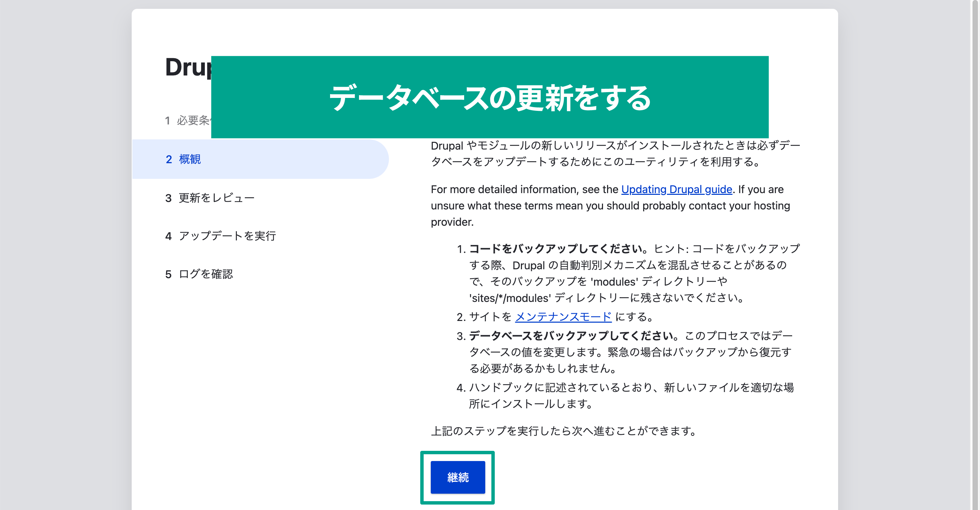Select step 4 アップデートを実行
This screenshot has width=980, height=510.
click(220, 236)
